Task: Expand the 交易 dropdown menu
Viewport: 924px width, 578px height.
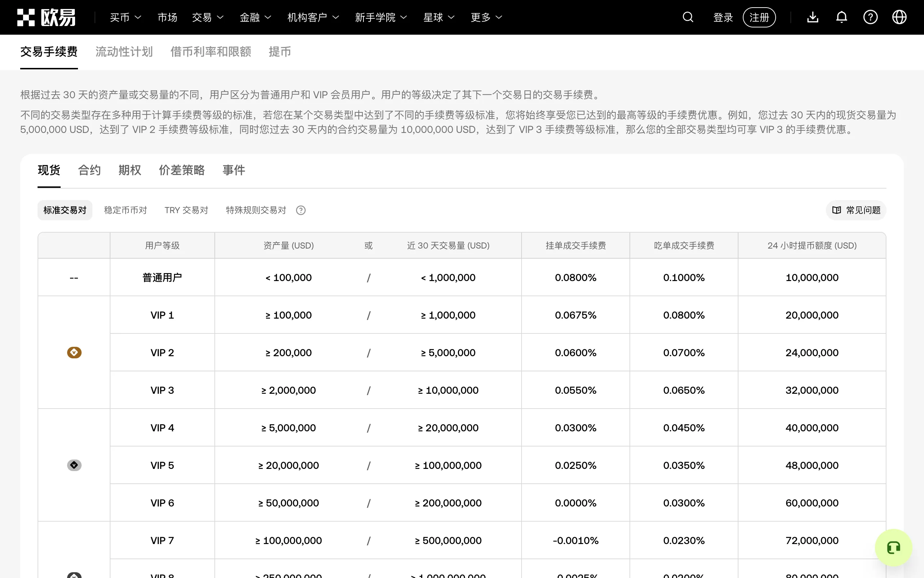Action: 208,17
